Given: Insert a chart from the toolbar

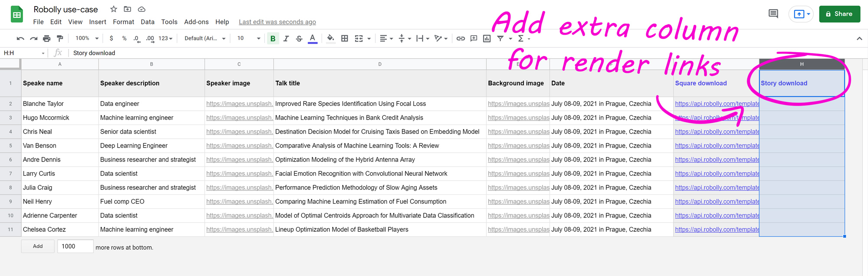Looking at the screenshot, I should click(487, 39).
